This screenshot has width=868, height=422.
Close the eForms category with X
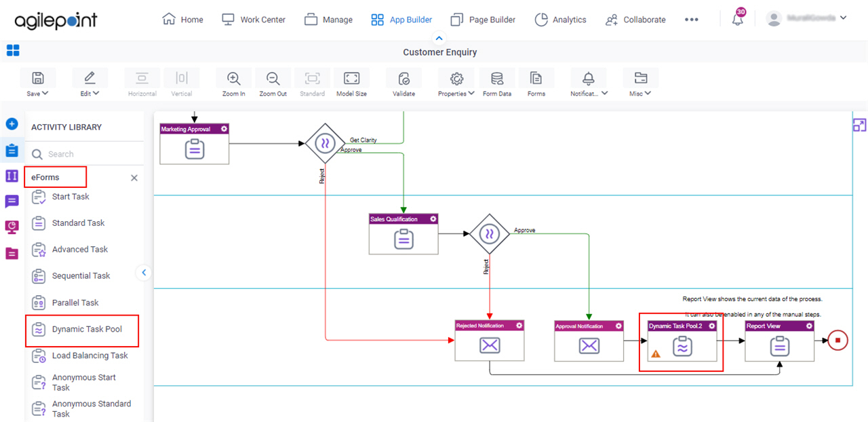coord(134,178)
